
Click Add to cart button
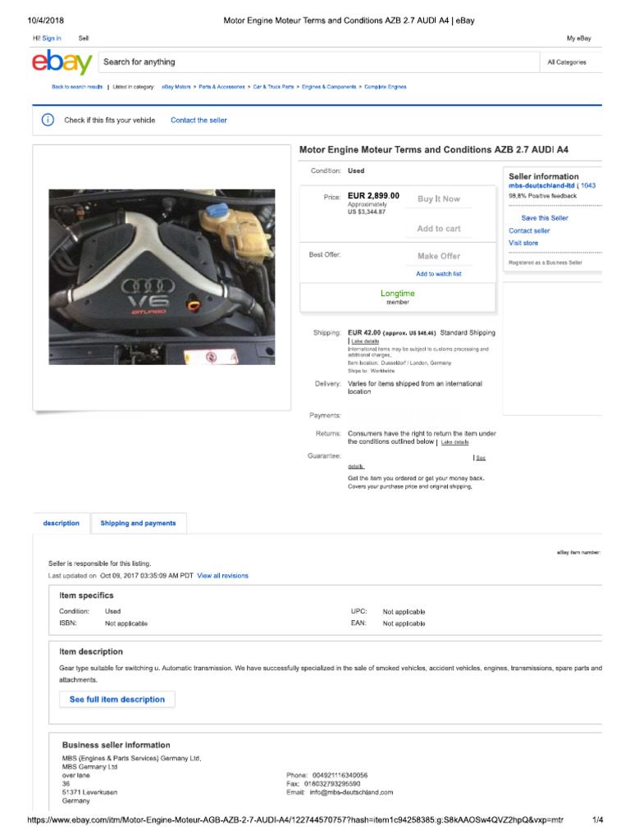(x=439, y=229)
